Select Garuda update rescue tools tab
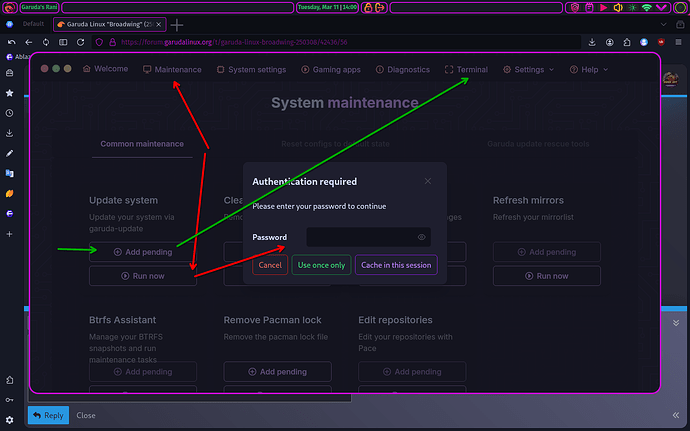Image resolution: width=690 pixels, height=431 pixels. pyautogui.click(x=538, y=144)
